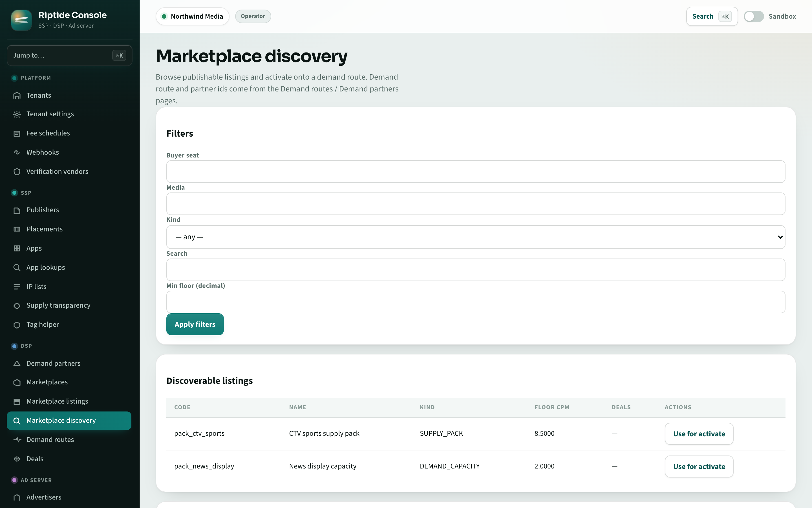Click the Apply filters button
The width and height of the screenshot is (812, 508).
pos(195,324)
